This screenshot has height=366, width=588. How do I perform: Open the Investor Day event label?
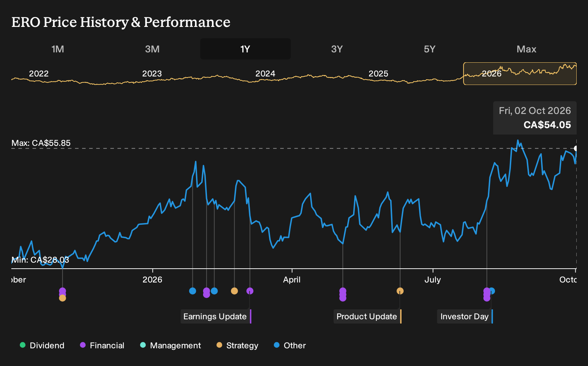click(465, 316)
